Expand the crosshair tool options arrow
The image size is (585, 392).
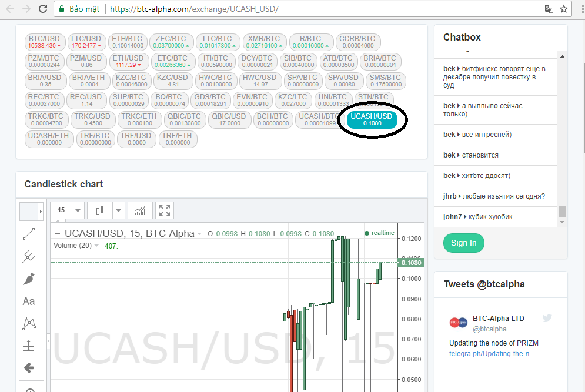pos(41,212)
